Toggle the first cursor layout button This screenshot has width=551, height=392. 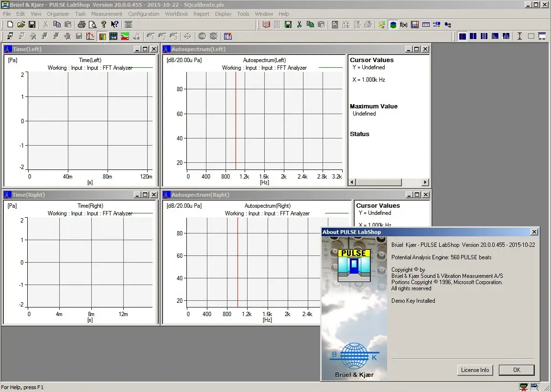click(x=462, y=36)
